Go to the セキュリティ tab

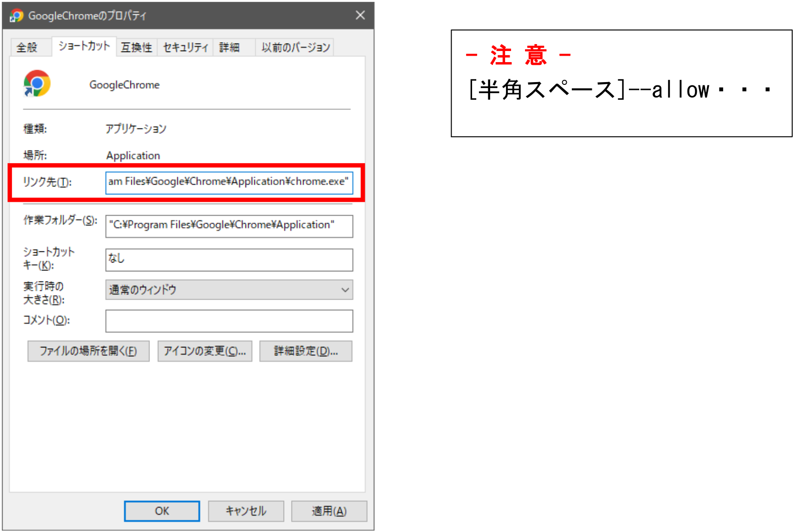185,47
